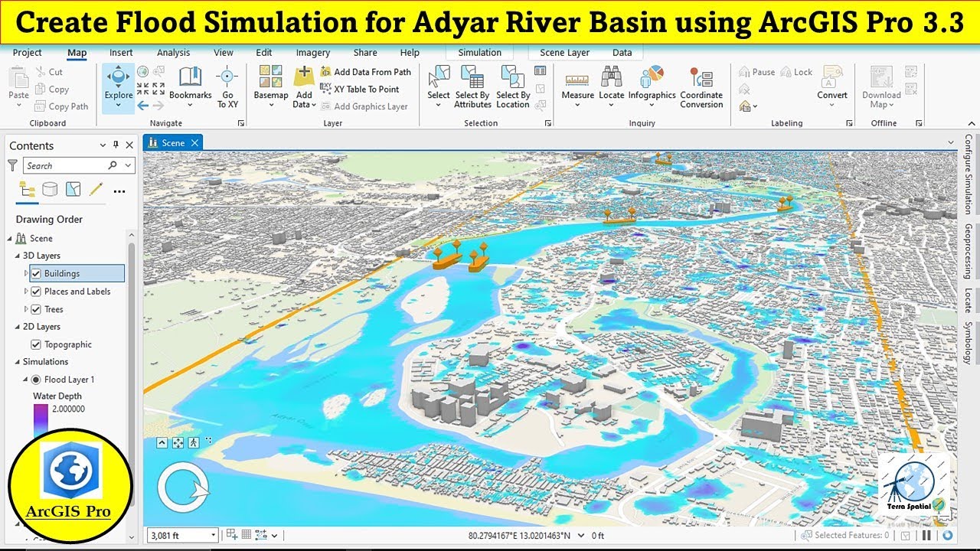The width and height of the screenshot is (980, 551).
Task: Click the Water Depth color ramp
Action: click(40, 421)
